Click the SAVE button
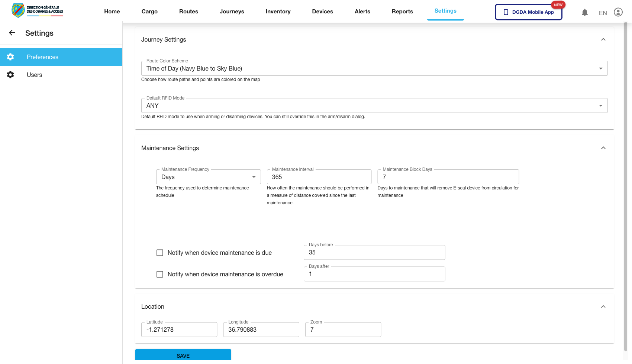 pyautogui.click(x=183, y=355)
